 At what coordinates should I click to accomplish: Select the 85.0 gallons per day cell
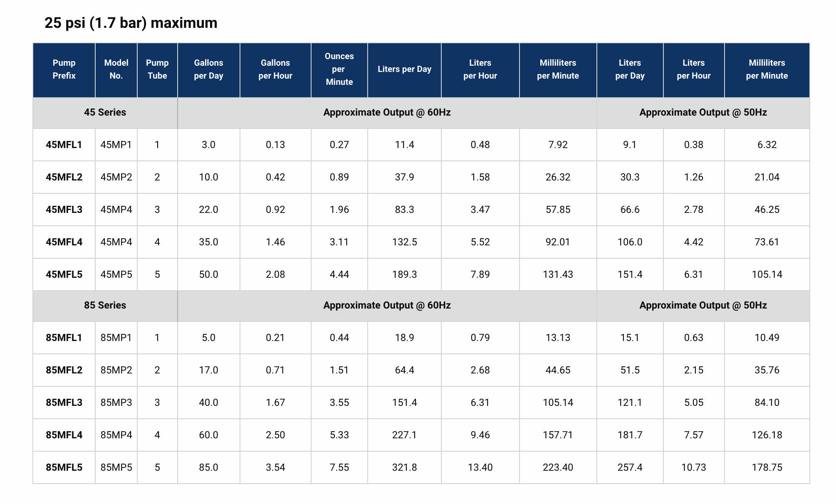pyautogui.click(x=208, y=468)
